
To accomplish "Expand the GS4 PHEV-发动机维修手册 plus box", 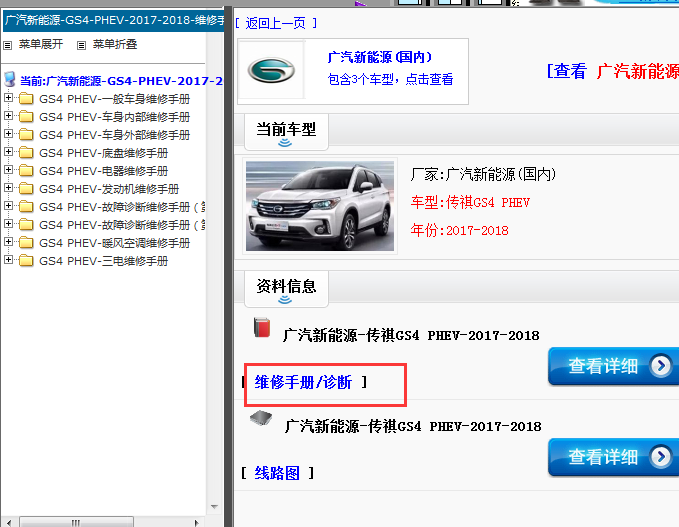I will tap(8, 188).
